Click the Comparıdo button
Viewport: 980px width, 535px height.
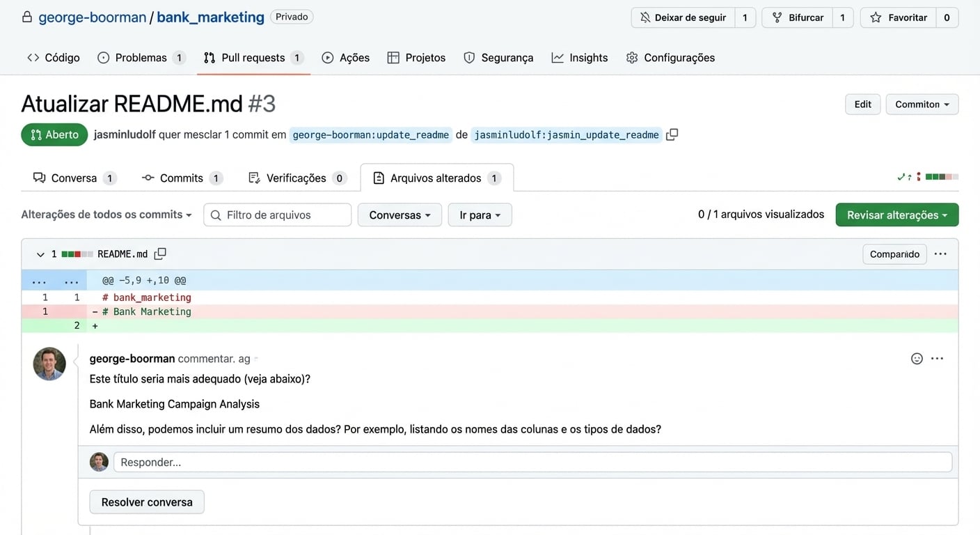[x=894, y=254]
